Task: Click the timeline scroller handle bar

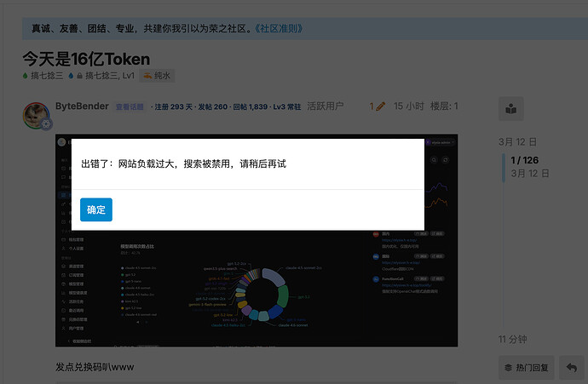Action: [x=504, y=168]
